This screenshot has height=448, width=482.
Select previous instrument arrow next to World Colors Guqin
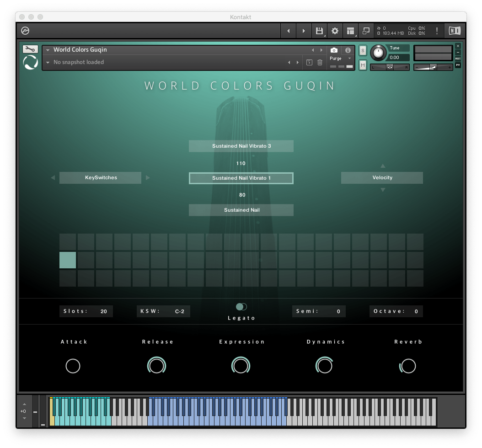point(313,50)
